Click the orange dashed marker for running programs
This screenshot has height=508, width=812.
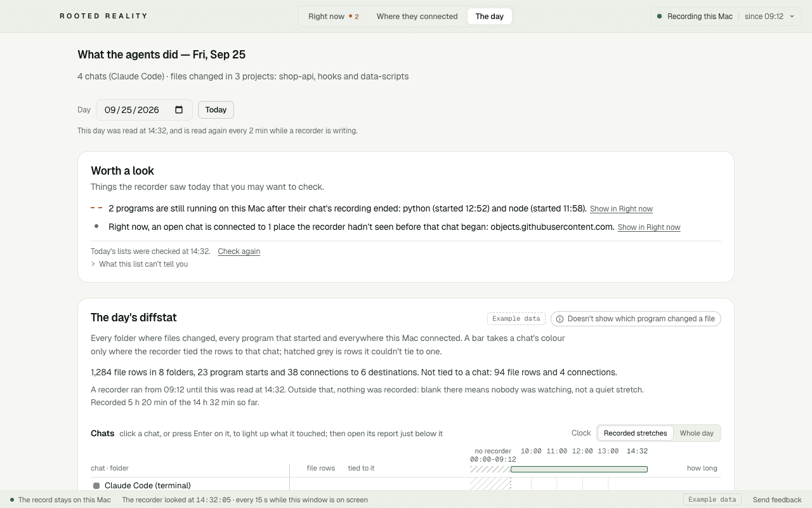pos(96,208)
